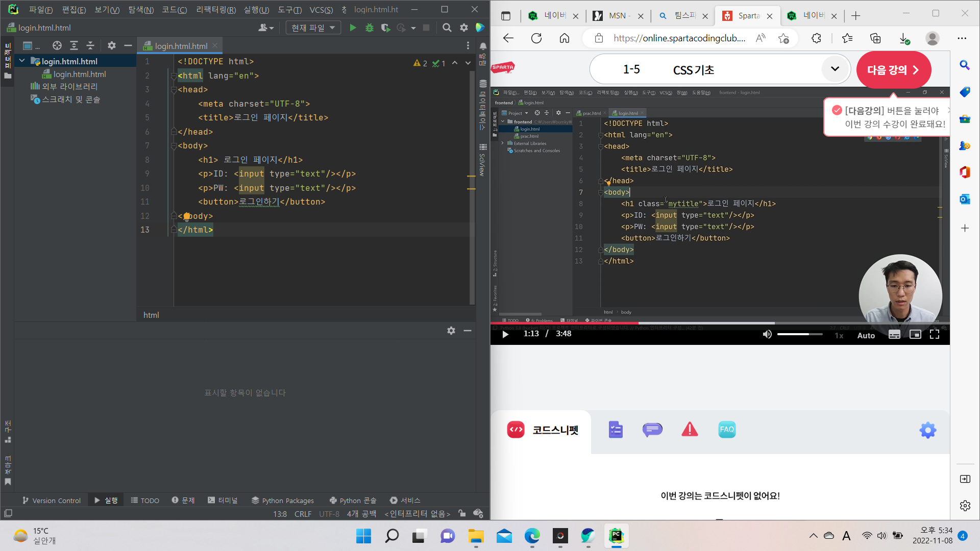Image resolution: width=980 pixels, height=551 pixels.
Task: Click CRLF line separator in status bar
Action: 303,514
